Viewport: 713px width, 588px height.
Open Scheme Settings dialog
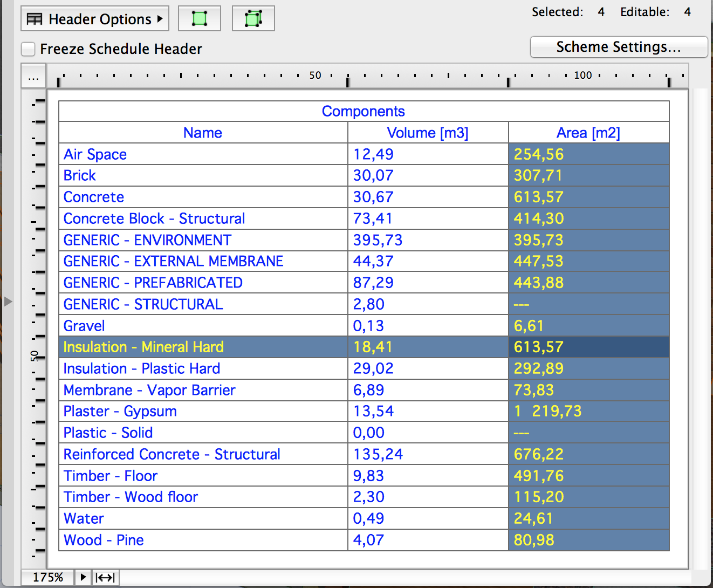[618, 47]
